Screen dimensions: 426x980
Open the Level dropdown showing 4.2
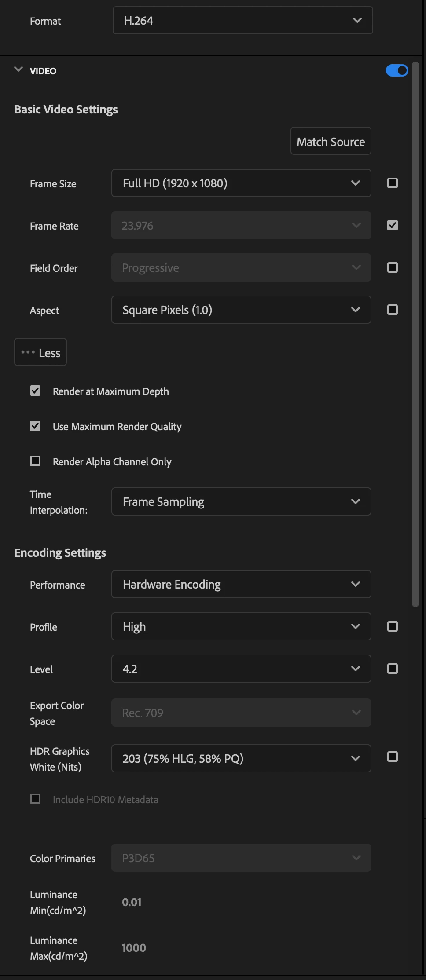coord(241,669)
